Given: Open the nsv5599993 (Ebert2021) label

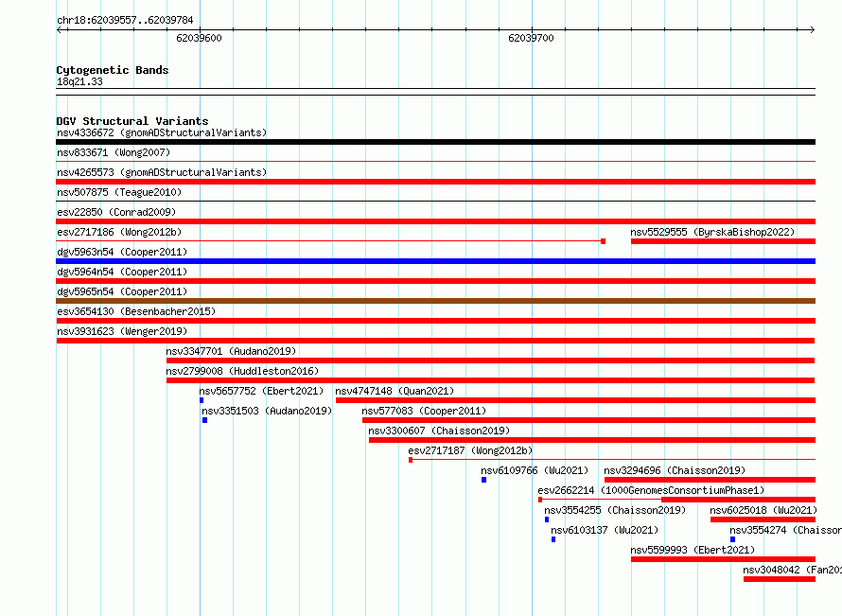Looking at the screenshot, I should (x=693, y=550).
